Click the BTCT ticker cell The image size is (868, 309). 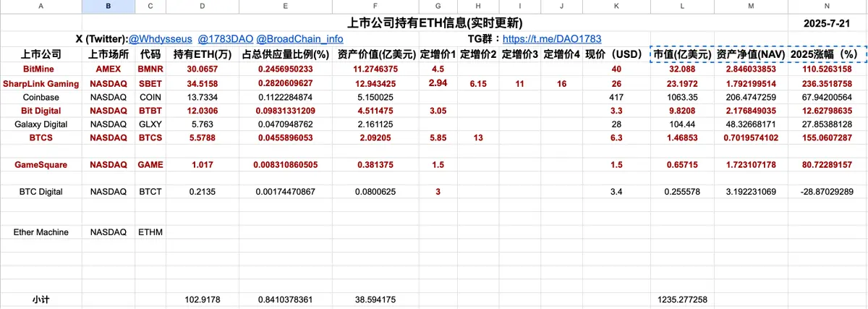pyautogui.click(x=150, y=192)
